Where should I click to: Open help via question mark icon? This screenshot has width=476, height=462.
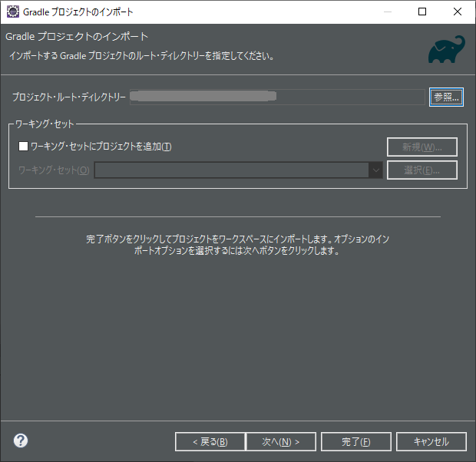tap(21, 441)
